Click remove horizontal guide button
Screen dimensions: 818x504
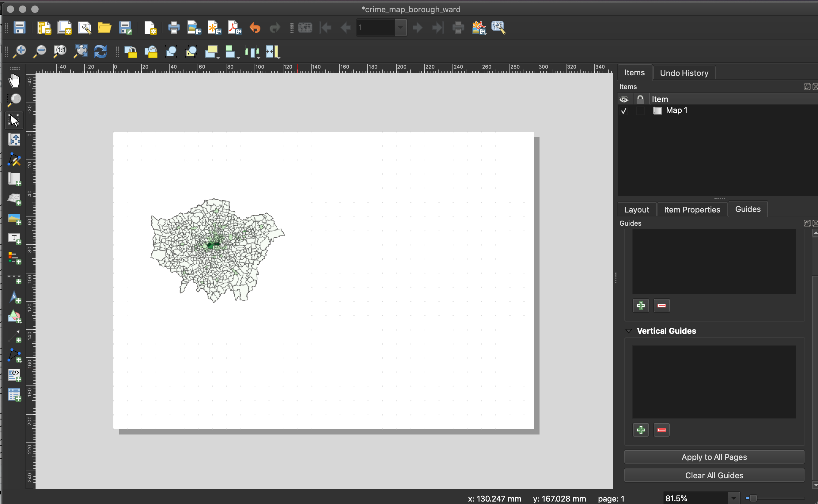661,306
